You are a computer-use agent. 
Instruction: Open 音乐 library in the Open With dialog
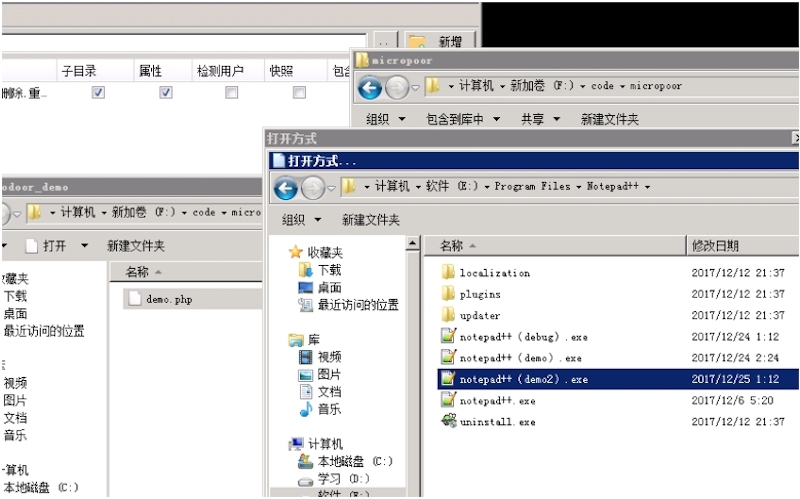329,409
